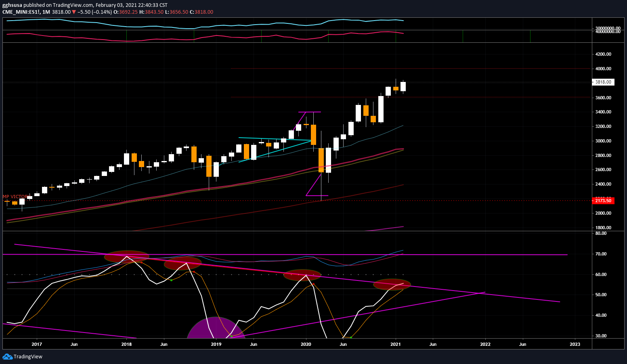627x364 pixels.
Task: Click the 4200.00 price axis label
Action: pyautogui.click(x=603, y=54)
